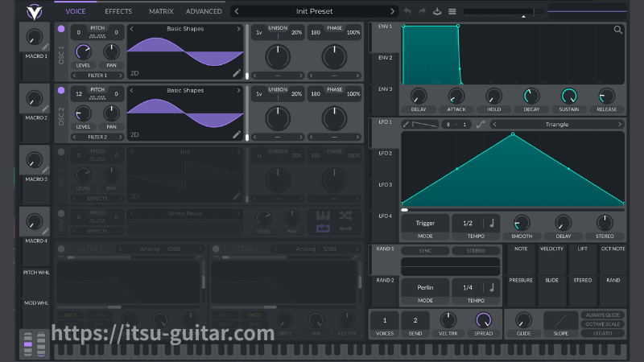Click LFO tempo note icon
This screenshot has width=644, height=362.
tap(492, 223)
